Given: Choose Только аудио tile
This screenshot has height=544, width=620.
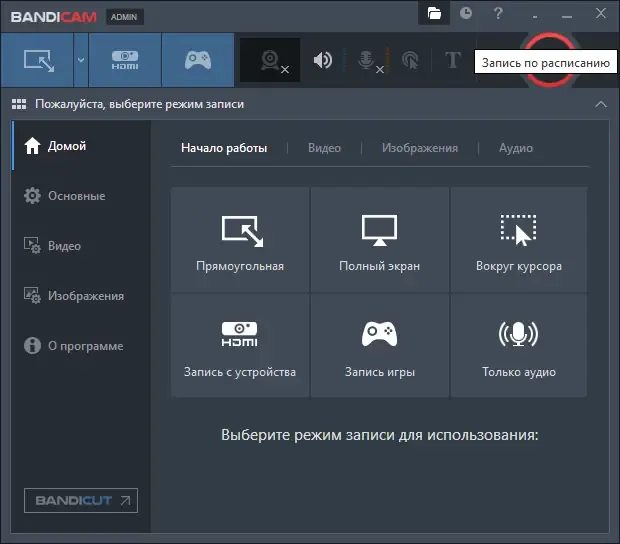Looking at the screenshot, I should [519, 346].
